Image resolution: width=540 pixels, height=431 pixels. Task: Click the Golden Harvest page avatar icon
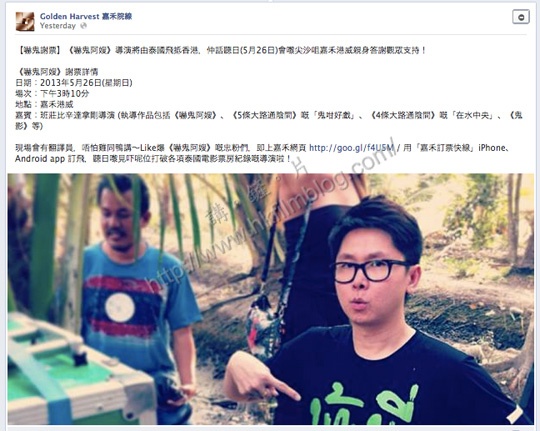click(x=25, y=21)
